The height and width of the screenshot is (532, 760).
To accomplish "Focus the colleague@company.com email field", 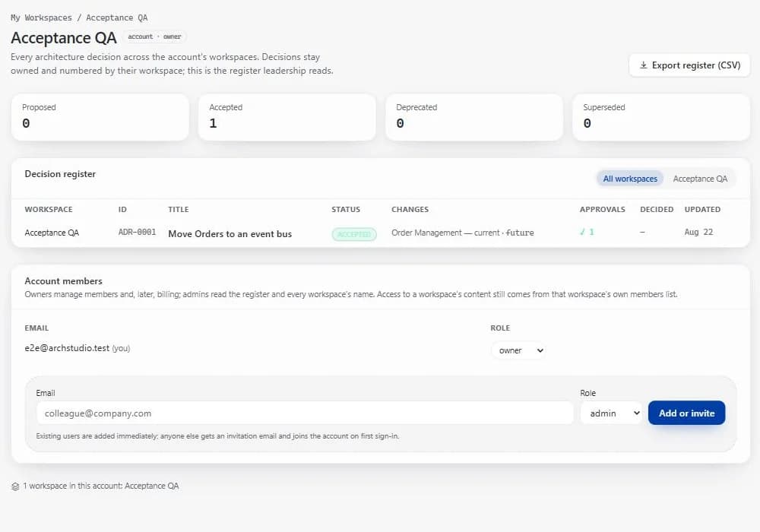I will 305,413.
